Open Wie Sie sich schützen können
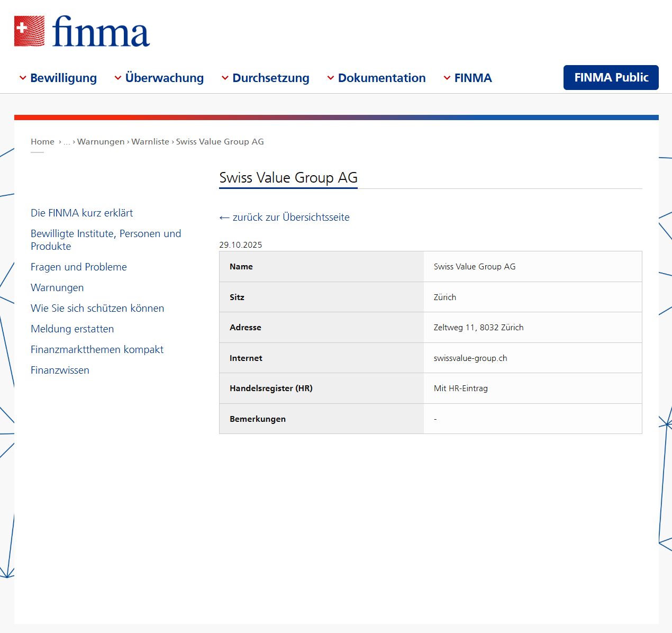Viewport: 672px width, 633px height. coord(97,308)
